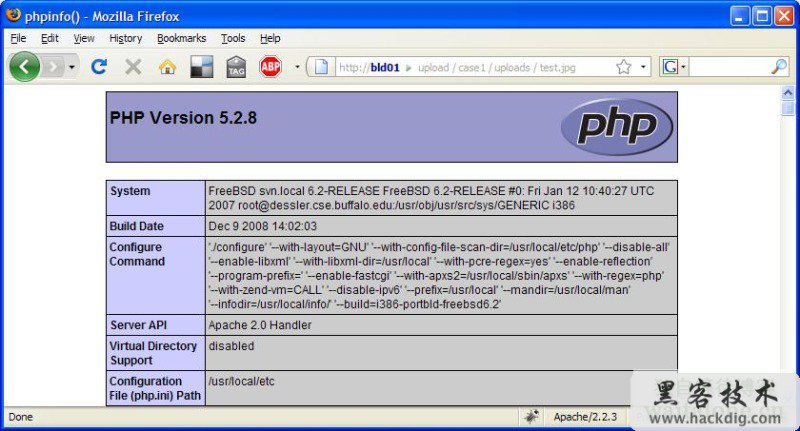Open the Adblock Plus ABP icon

pos(270,67)
